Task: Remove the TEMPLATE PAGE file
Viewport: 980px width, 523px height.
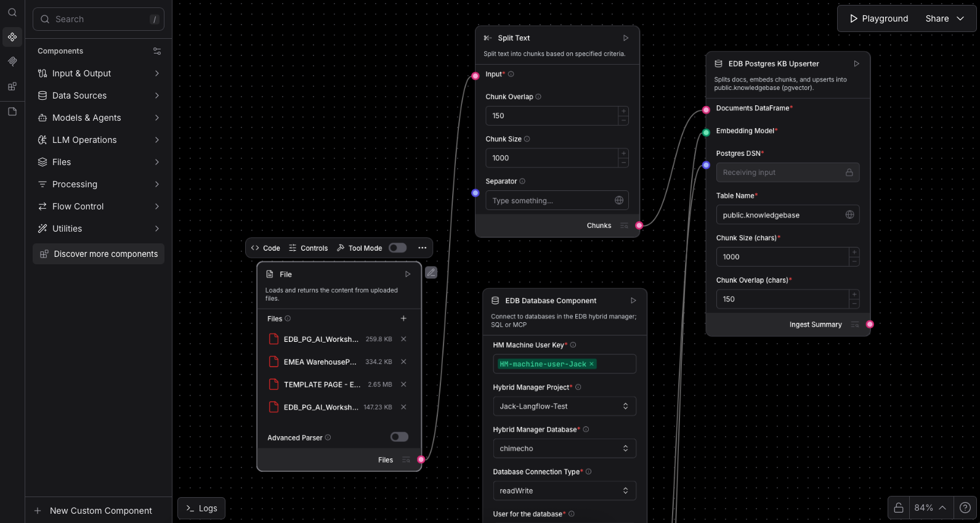Action: point(403,384)
